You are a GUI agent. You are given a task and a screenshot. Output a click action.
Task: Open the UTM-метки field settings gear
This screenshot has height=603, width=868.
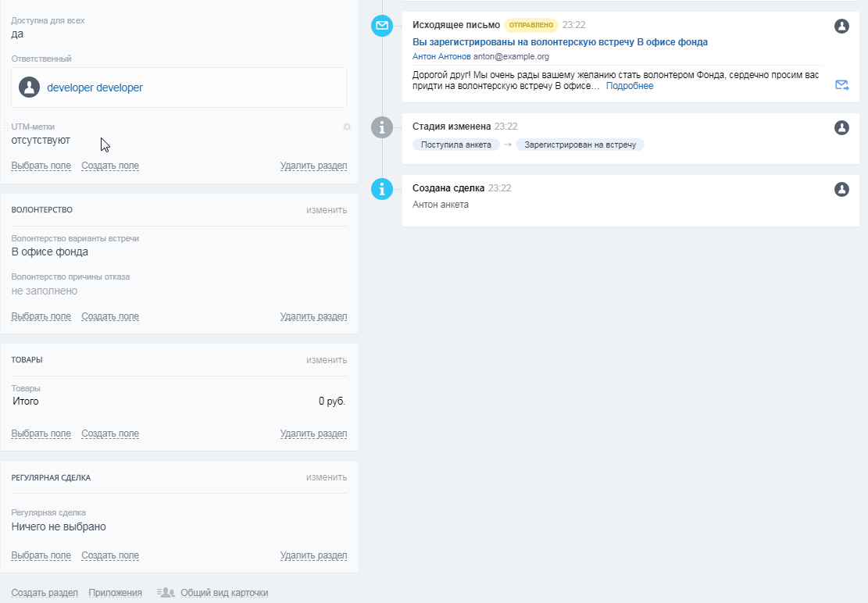pyautogui.click(x=347, y=127)
